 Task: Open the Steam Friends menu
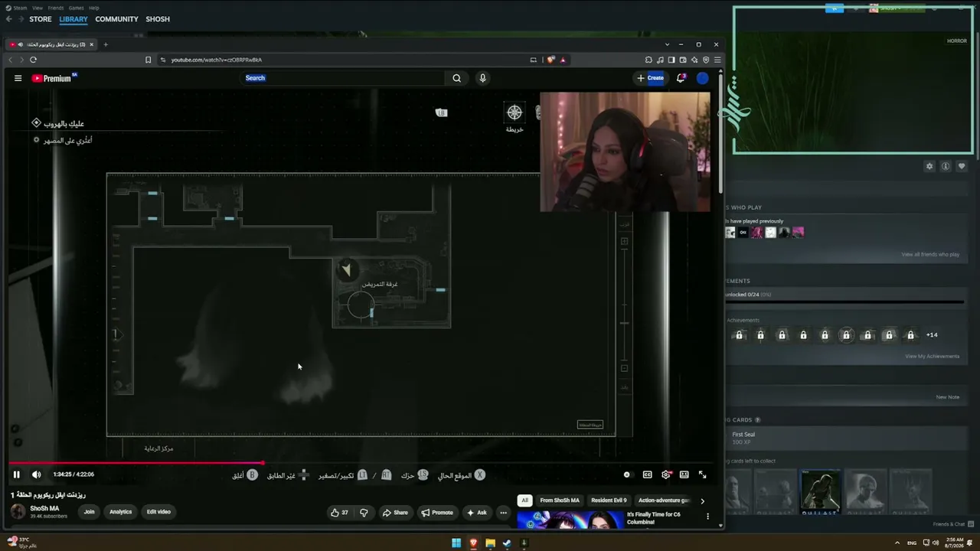[56, 8]
